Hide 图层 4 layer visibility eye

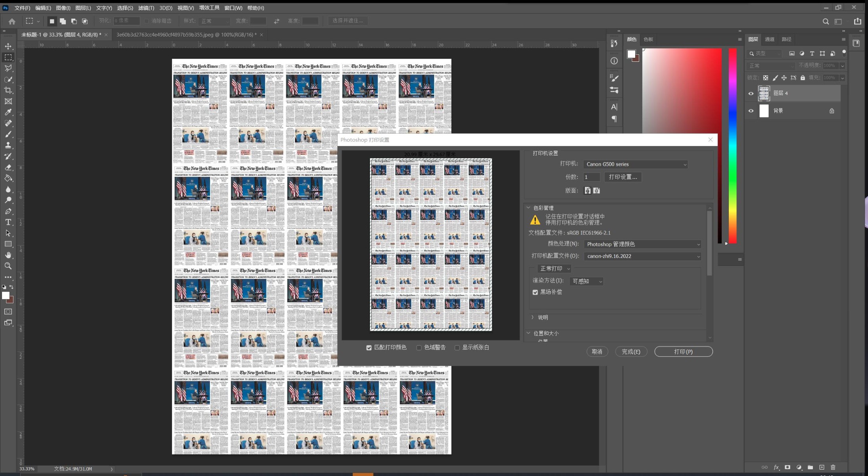(751, 94)
